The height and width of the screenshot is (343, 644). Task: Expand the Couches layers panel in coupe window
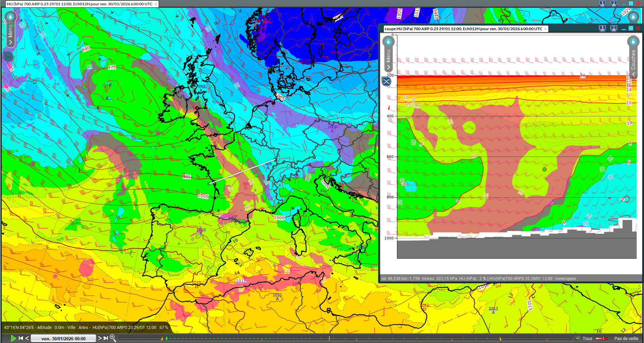tap(633, 74)
